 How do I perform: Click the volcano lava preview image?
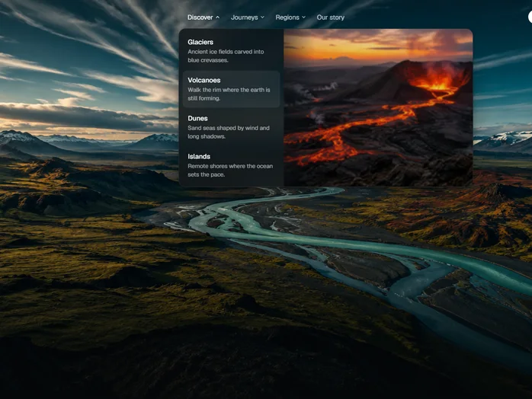378,107
